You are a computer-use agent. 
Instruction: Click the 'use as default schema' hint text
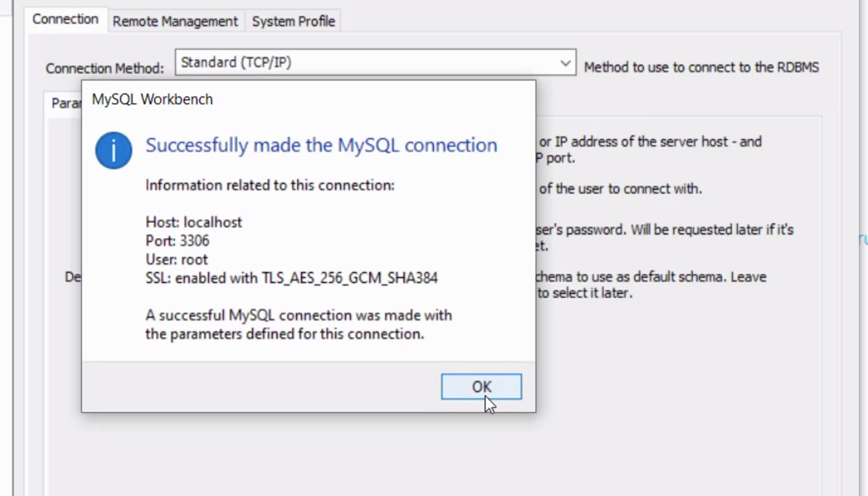650,277
